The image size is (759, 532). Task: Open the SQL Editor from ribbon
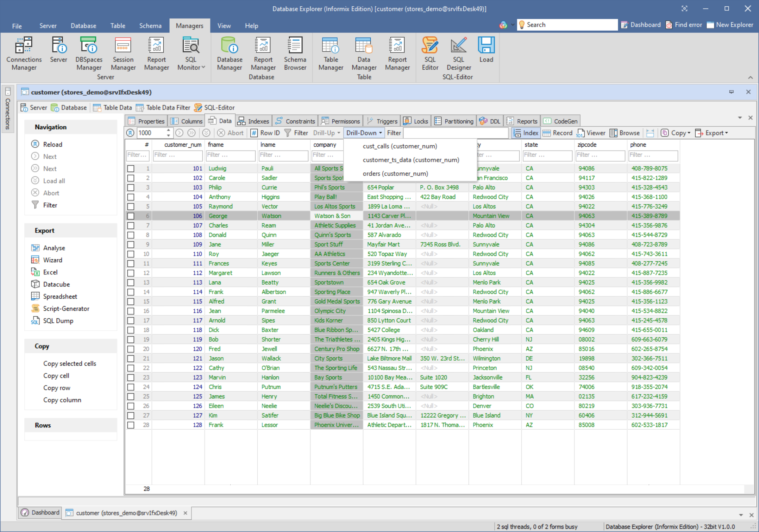pyautogui.click(x=430, y=53)
